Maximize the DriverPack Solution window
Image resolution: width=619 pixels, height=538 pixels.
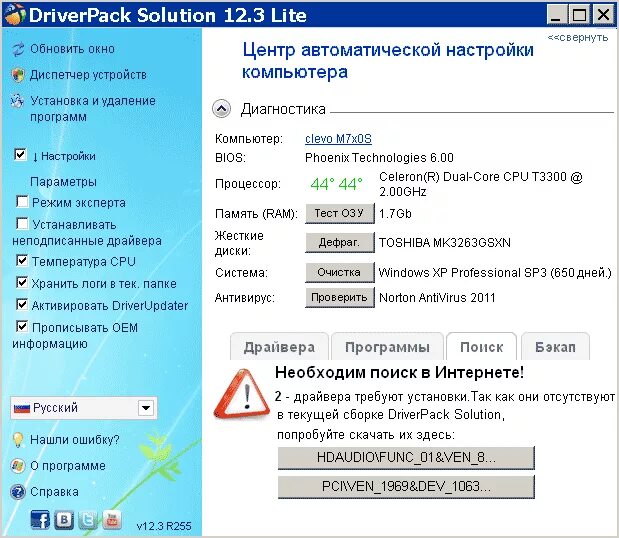coord(580,15)
